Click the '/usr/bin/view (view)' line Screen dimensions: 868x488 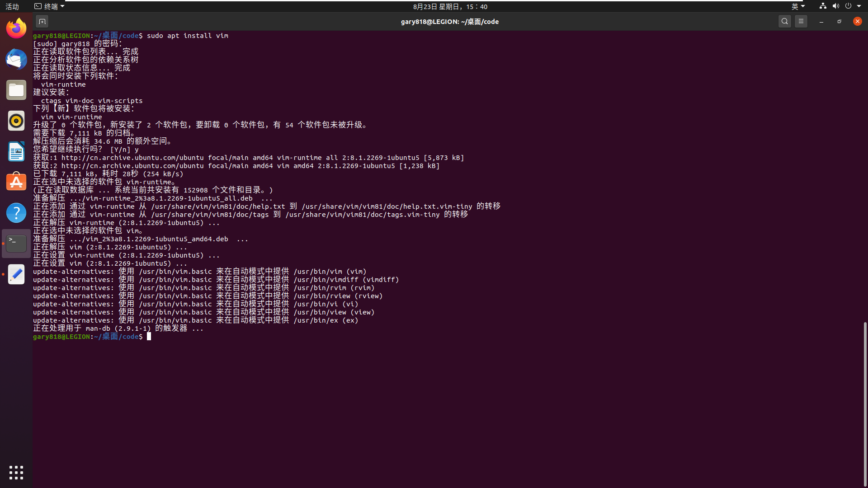(204, 312)
